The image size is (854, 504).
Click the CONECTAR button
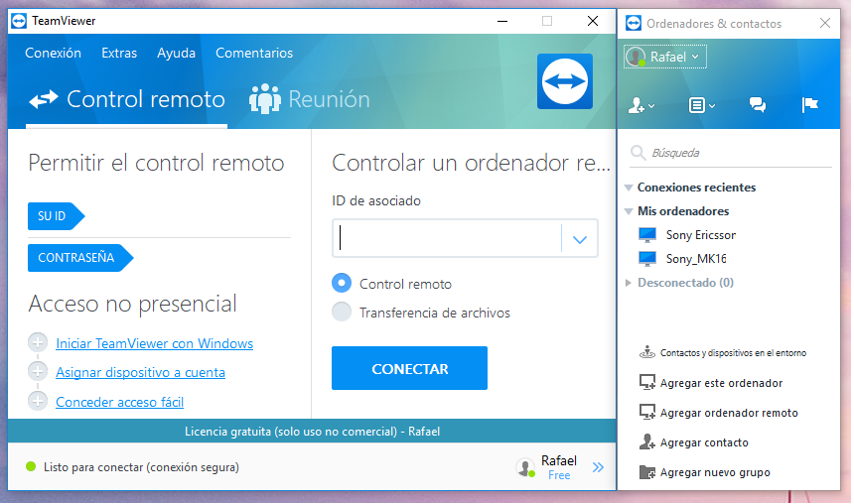click(409, 368)
